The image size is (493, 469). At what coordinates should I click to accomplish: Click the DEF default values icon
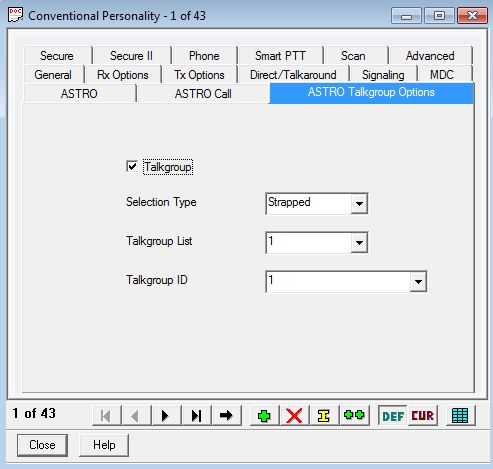coord(393,415)
